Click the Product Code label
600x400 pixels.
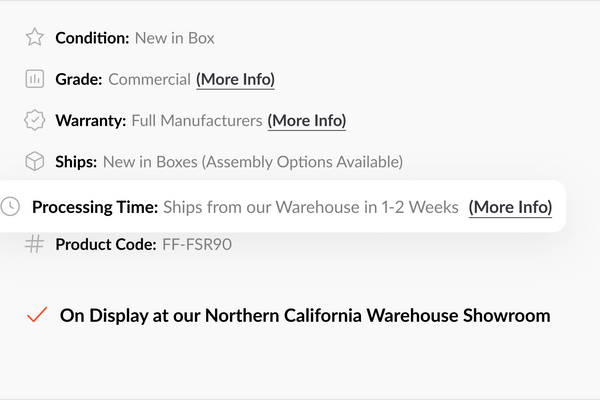[106, 244]
